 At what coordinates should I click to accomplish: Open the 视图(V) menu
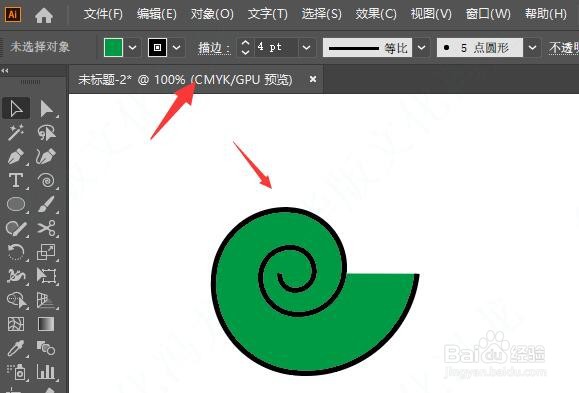pos(431,14)
